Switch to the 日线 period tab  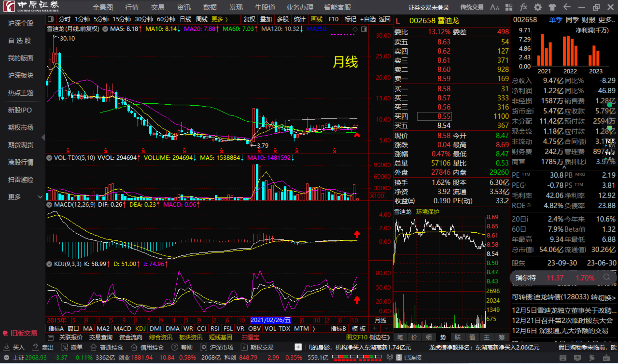[185, 19]
